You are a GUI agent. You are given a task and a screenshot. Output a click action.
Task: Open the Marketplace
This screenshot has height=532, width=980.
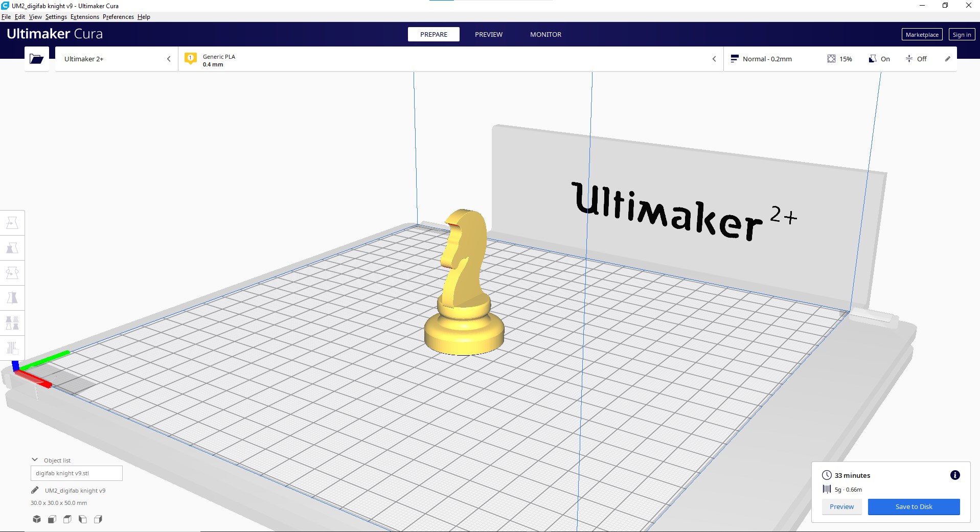922,35
